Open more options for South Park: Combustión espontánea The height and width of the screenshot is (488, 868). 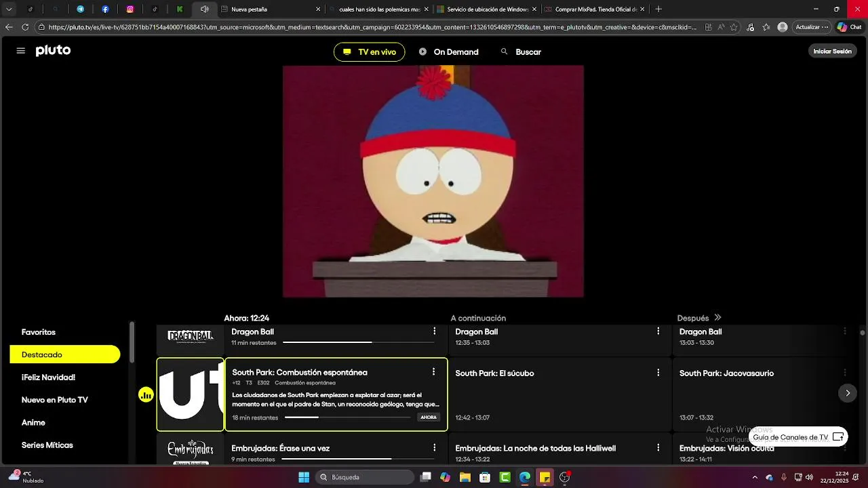[433, 372]
